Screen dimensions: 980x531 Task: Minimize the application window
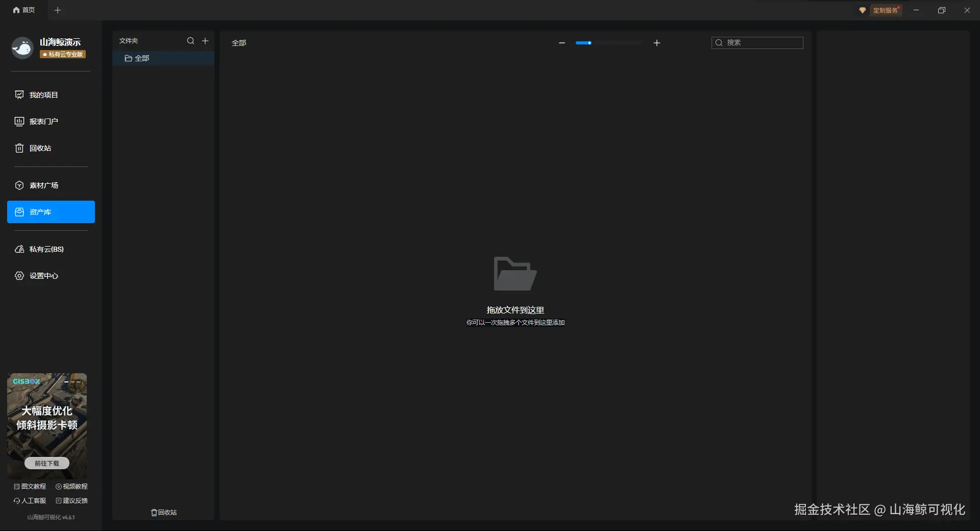pos(916,10)
